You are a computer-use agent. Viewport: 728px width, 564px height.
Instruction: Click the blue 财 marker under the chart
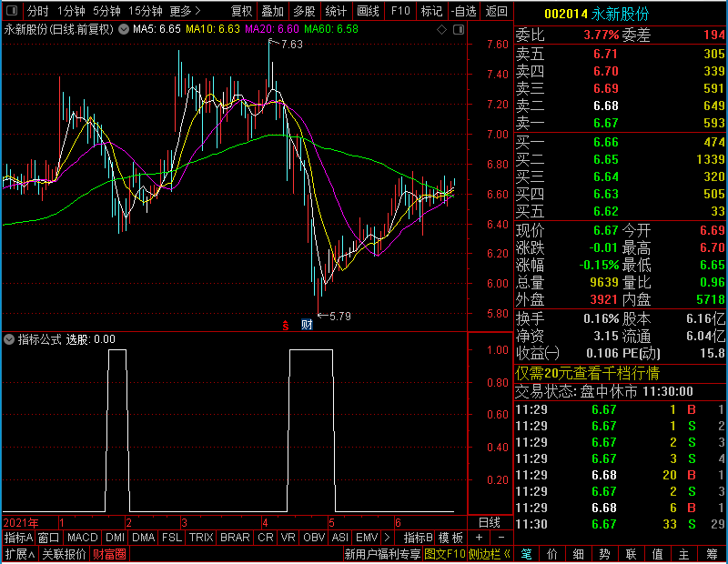coord(307,325)
